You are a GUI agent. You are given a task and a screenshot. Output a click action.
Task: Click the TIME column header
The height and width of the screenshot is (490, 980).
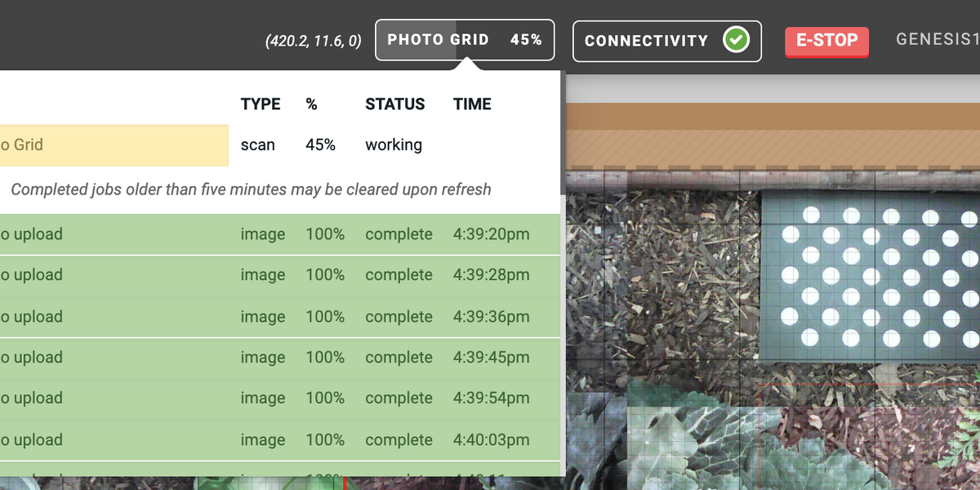pos(472,105)
